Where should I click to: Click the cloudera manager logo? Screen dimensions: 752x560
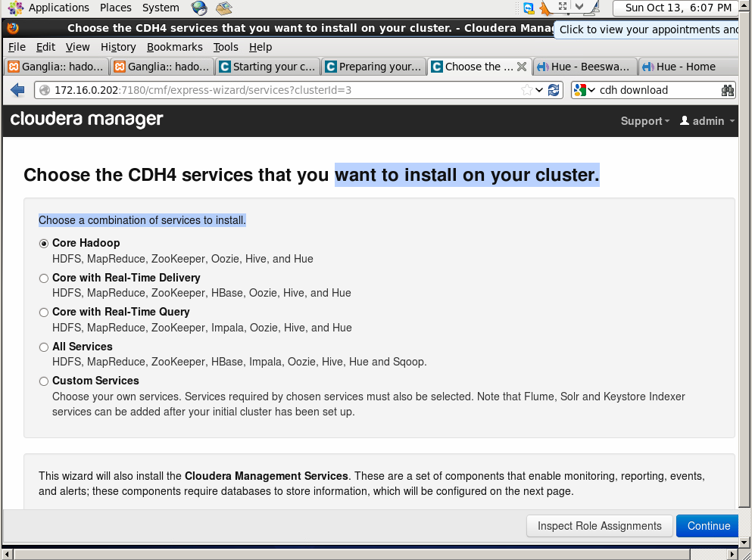click(87, 120)
